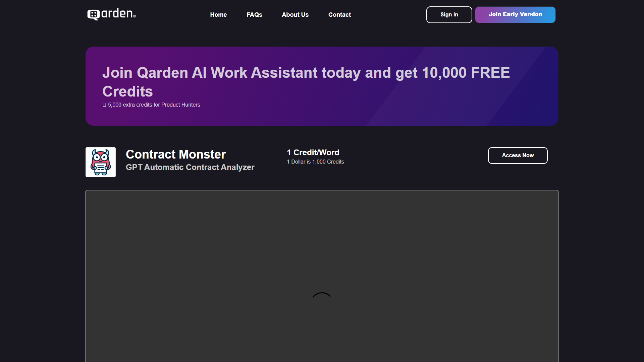Go to the FAQs page
The height and width of the screenshot is (362, 644).
click(254, 15)
